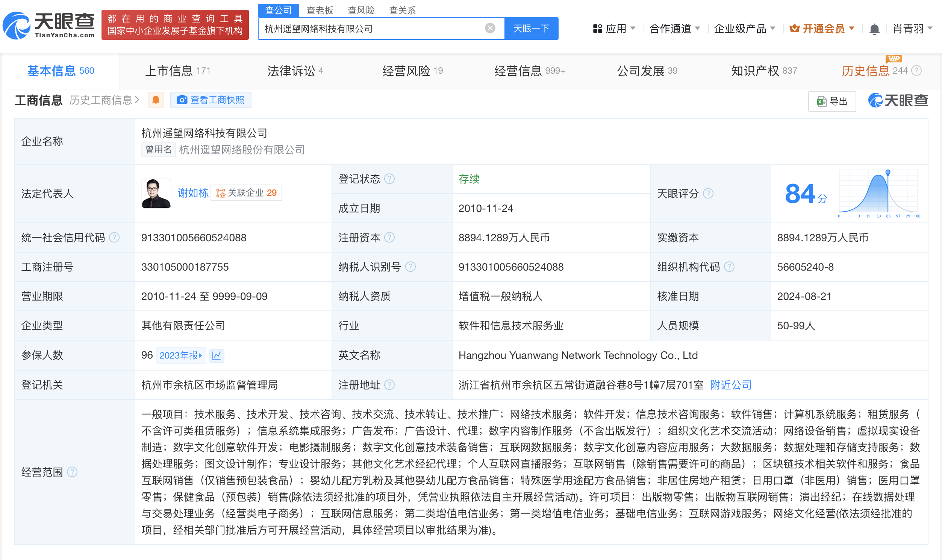
Task: Click the 天眼一下 search button
Action: (x=532, y=28)
